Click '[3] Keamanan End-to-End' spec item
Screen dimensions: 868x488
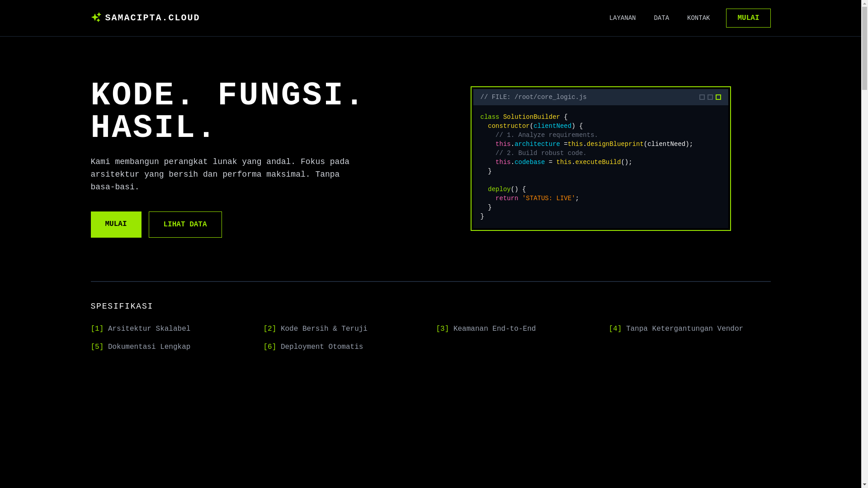(x=486, y=329)
